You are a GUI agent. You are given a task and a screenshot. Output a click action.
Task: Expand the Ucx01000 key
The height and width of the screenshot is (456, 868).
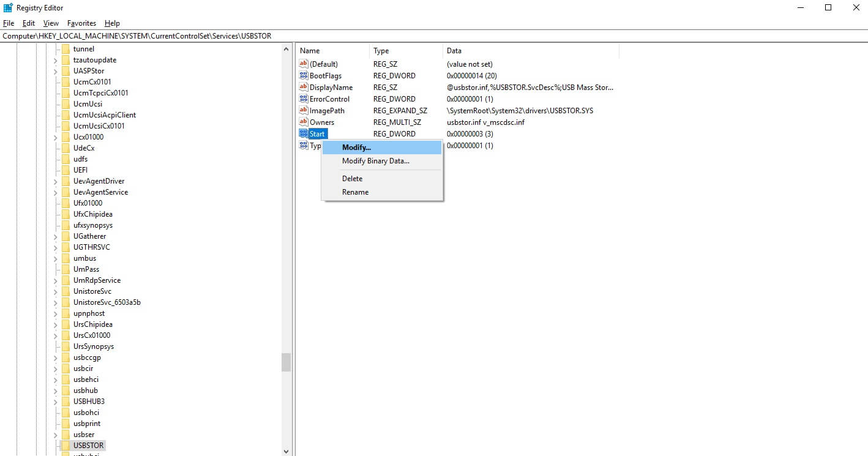pos(55,136)
